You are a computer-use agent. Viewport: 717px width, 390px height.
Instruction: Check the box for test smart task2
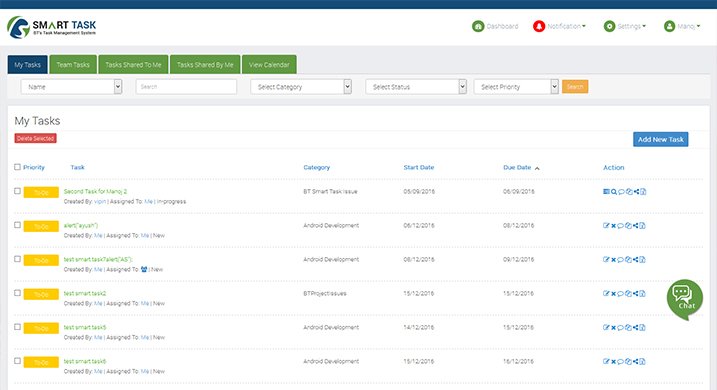point(17,293)
